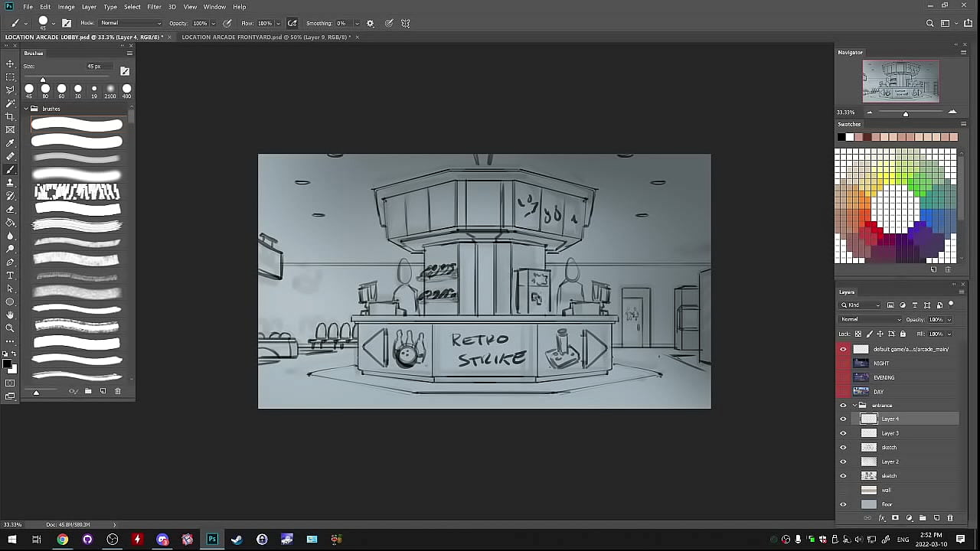
Task: Select the 2100 size recent brush preset
Action: [110, 89]
